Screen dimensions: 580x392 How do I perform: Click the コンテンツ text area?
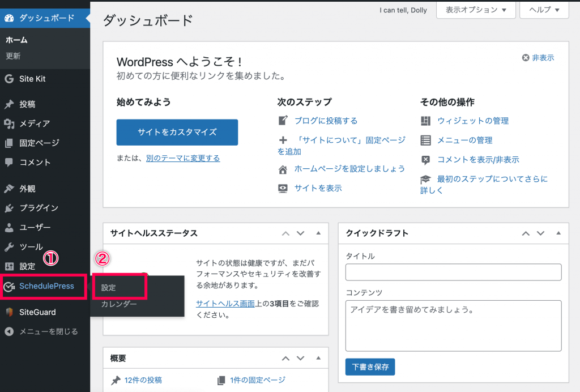point(453,326)
